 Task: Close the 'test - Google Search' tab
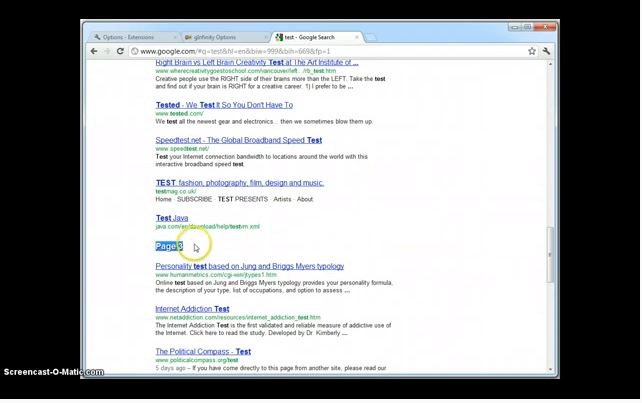[x=355, y=37]
